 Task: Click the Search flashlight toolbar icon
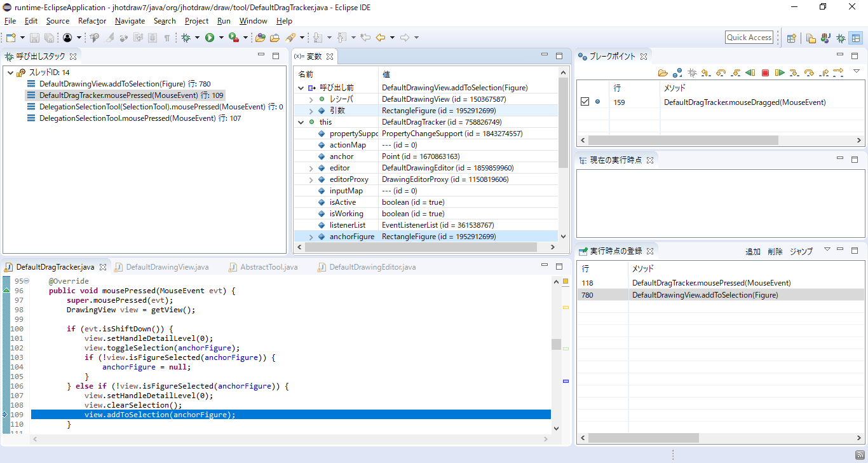click(x=290, y=38)
